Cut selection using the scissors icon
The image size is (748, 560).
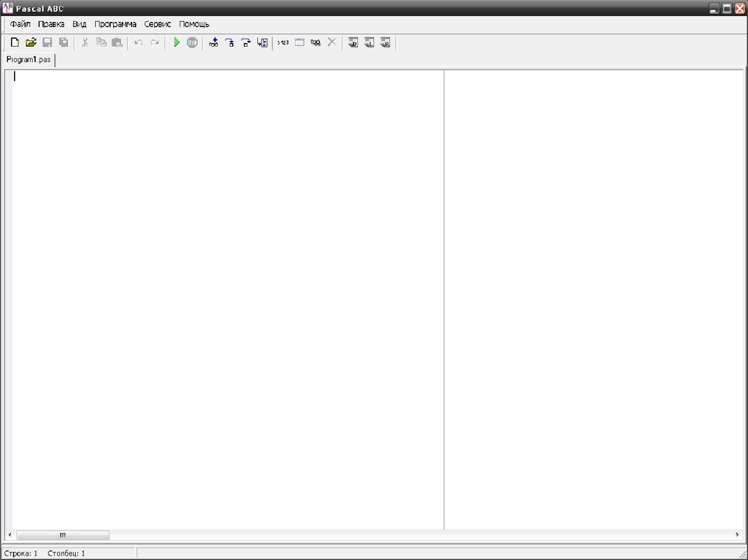85,42
